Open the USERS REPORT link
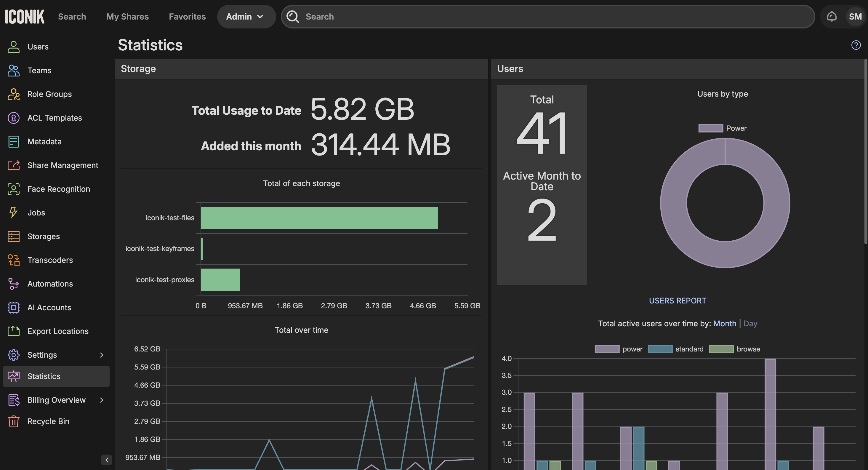The height and width of the screenshot is (470, 868). [677, 300]
